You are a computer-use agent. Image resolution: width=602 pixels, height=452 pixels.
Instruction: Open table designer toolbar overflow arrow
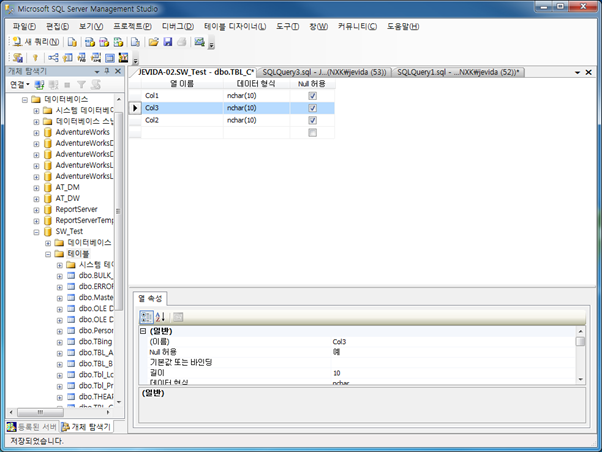(135, 60)
